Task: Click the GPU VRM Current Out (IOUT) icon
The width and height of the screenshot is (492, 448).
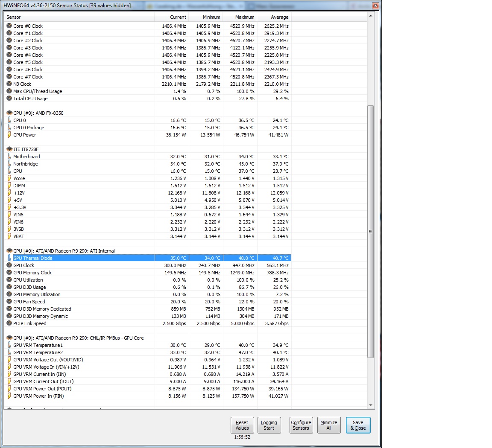Action: [x=9, y=381]
